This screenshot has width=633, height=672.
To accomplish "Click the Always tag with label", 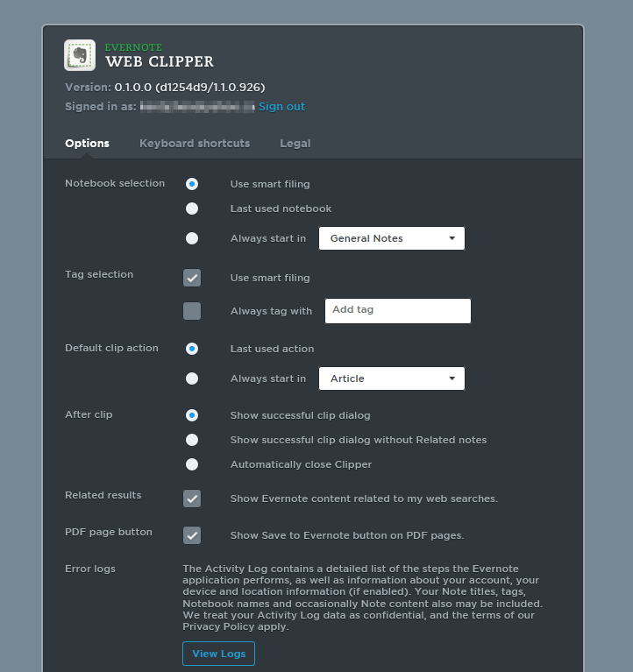I will [271, 311].
